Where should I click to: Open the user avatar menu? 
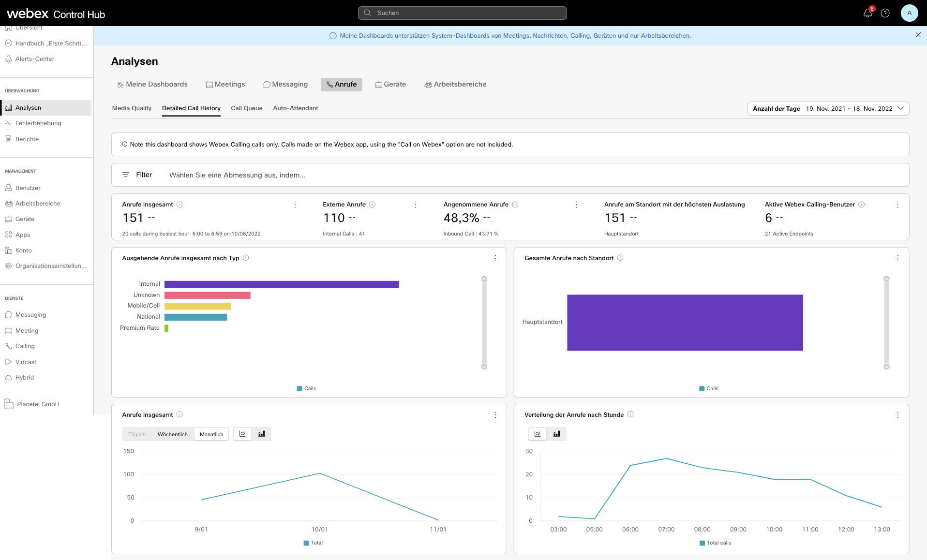pos(909,13)
